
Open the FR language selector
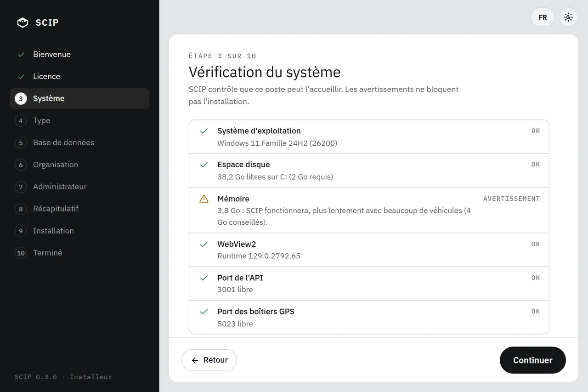[543, 17]
